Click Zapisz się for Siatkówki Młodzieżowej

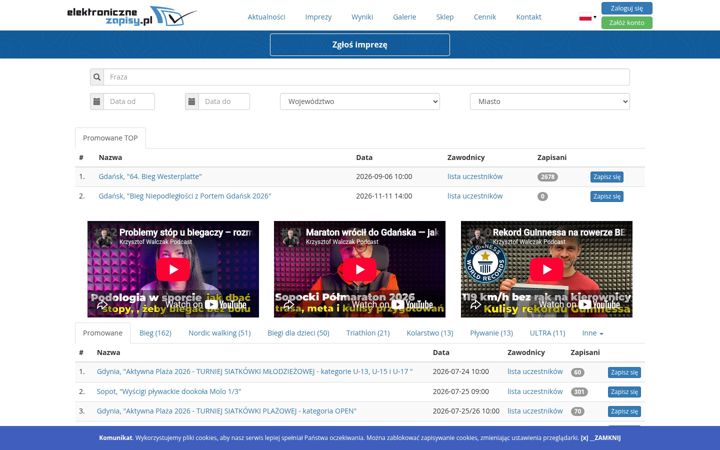(x=624, y=372)
